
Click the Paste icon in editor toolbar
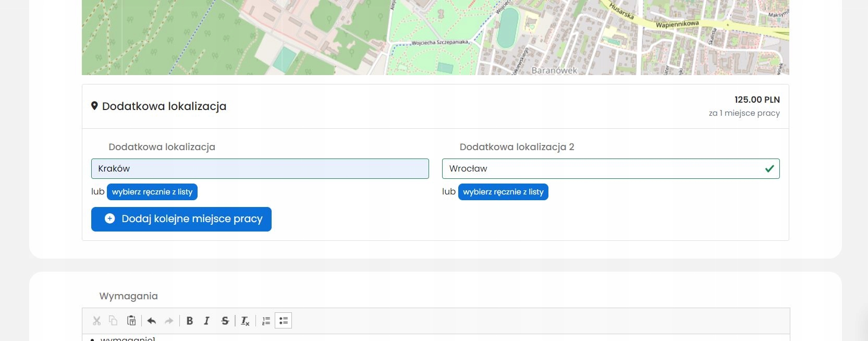click(131, 321)
